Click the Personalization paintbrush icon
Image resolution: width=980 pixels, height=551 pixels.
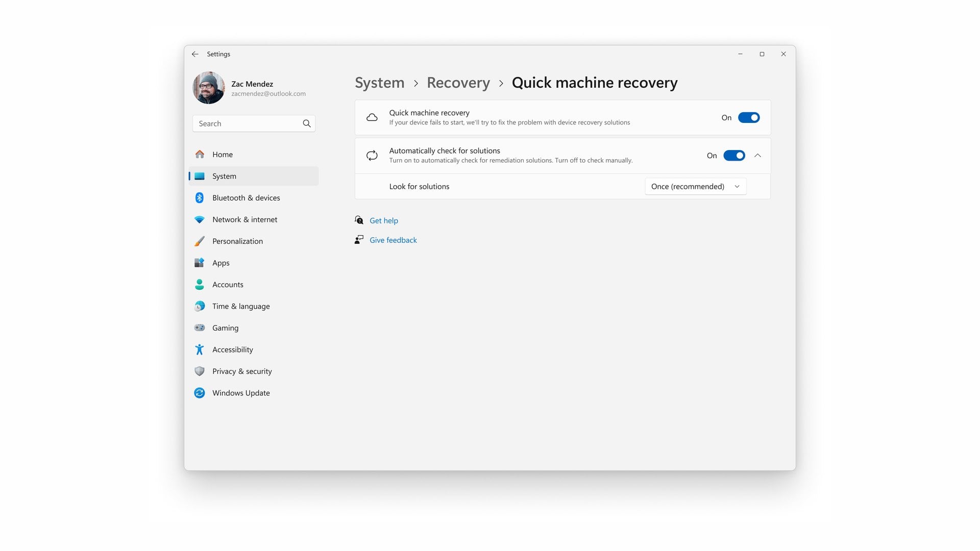click(x=200, y=241)
